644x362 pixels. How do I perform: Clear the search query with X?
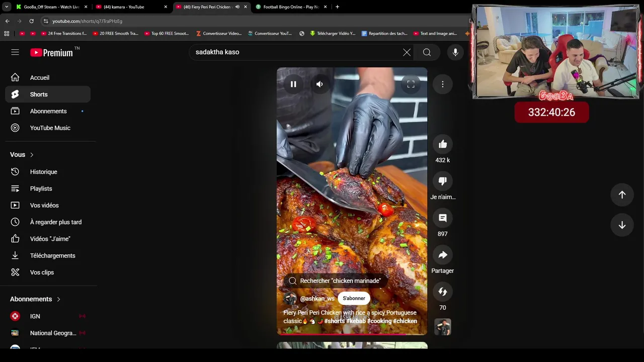click(x=407, y=52)
